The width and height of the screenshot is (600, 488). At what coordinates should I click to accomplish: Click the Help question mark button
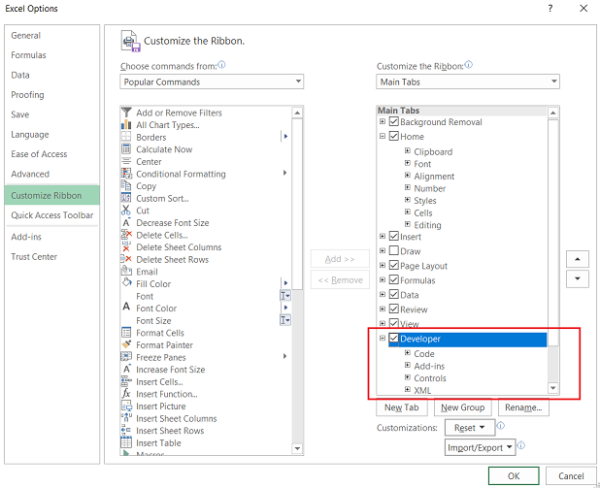tap(550, 8)
